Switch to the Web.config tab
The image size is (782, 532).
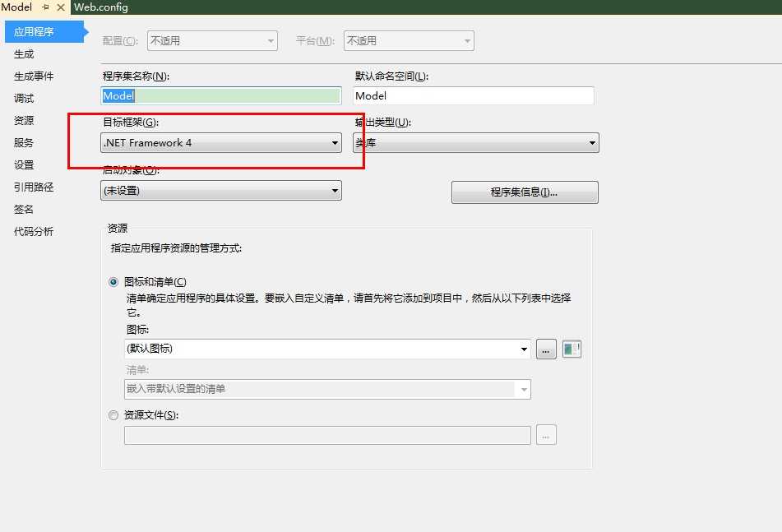(101, 7)
